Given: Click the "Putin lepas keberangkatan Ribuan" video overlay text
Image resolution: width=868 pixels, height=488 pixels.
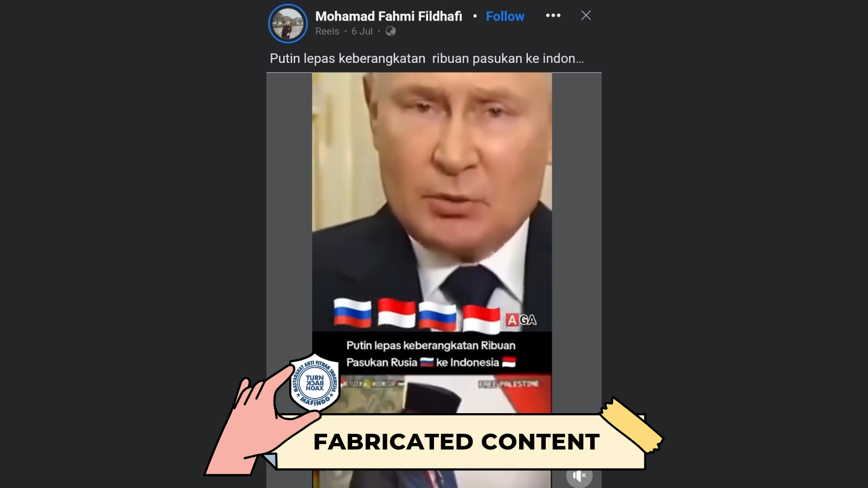Looking at the screenshot, I should coord(431,345).
